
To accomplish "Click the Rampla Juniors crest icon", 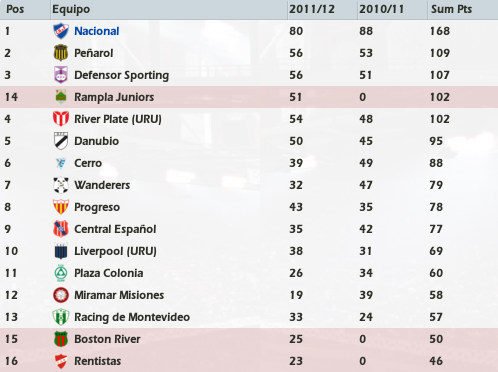I will tap(61, 97).
